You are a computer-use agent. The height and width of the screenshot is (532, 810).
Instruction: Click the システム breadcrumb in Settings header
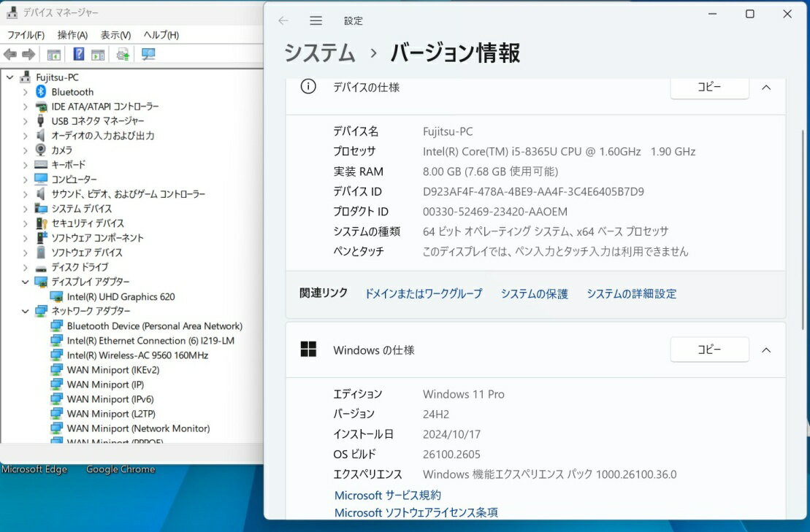319,53
